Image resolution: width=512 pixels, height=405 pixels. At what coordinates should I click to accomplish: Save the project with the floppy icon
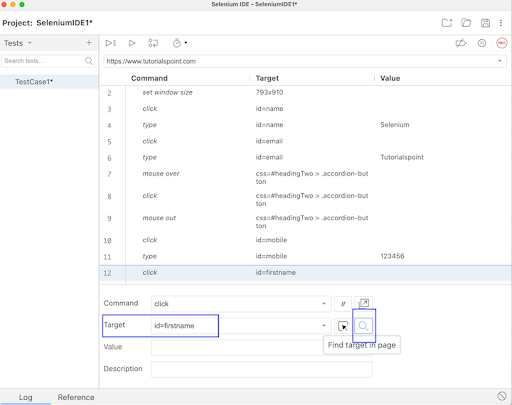(x=485, y=23)
